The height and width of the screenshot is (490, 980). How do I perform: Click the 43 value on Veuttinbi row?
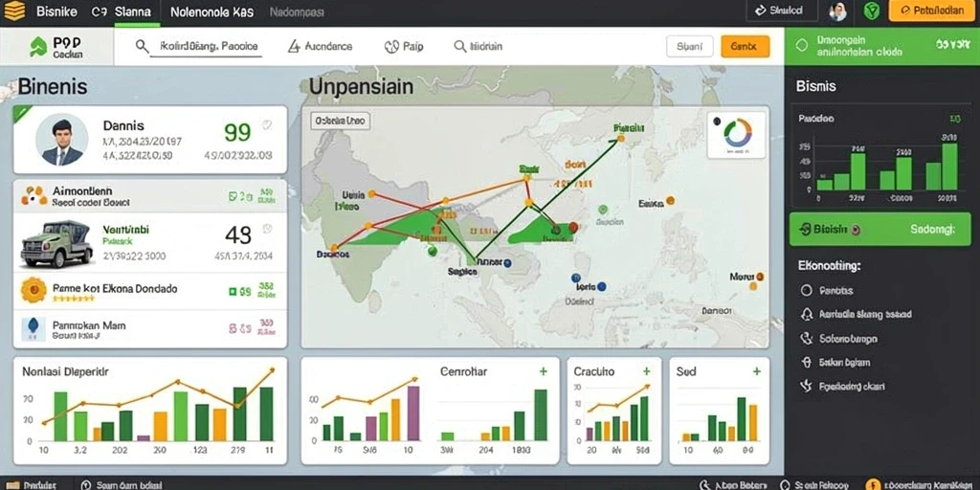point(237,234)
